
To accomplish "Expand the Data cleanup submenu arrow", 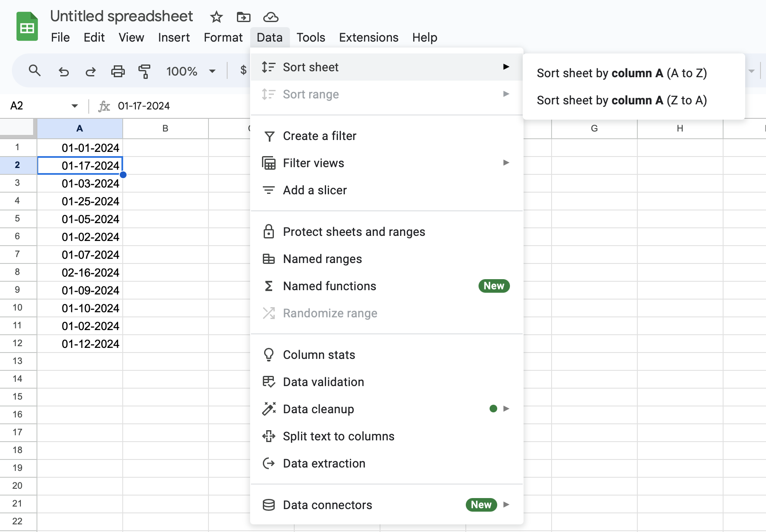I will tap(506, 409).
